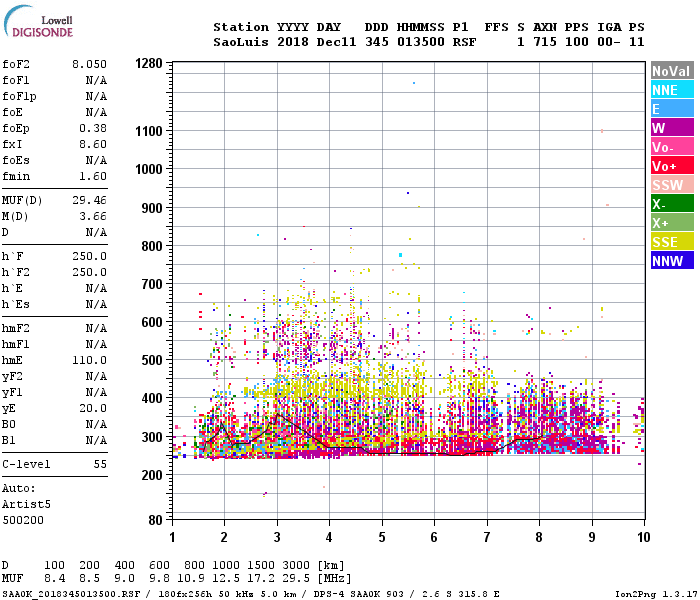The height and width of the screenshot is (600, 700).
Task: Click the Artist5 auto-scaling label
Action: (26, 504)
